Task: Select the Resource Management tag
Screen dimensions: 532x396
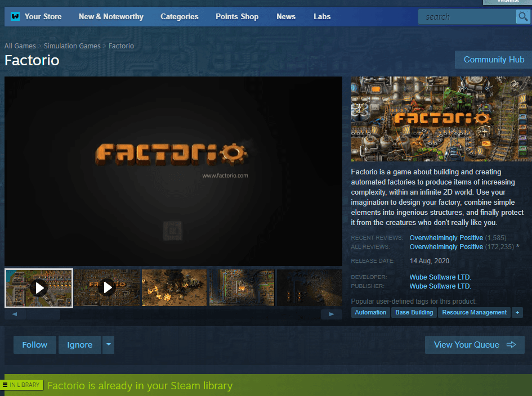Action: click(475, 312)
